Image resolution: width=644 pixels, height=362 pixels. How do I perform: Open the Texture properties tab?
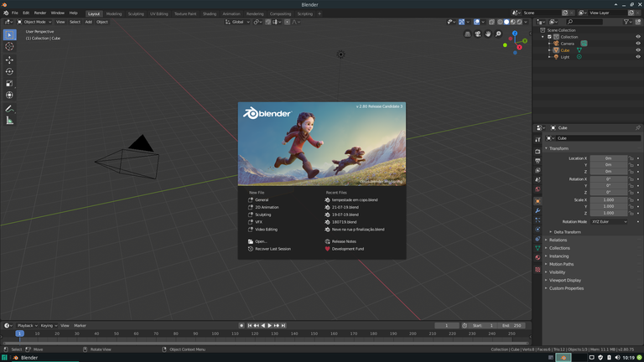[x=538, y=270]
